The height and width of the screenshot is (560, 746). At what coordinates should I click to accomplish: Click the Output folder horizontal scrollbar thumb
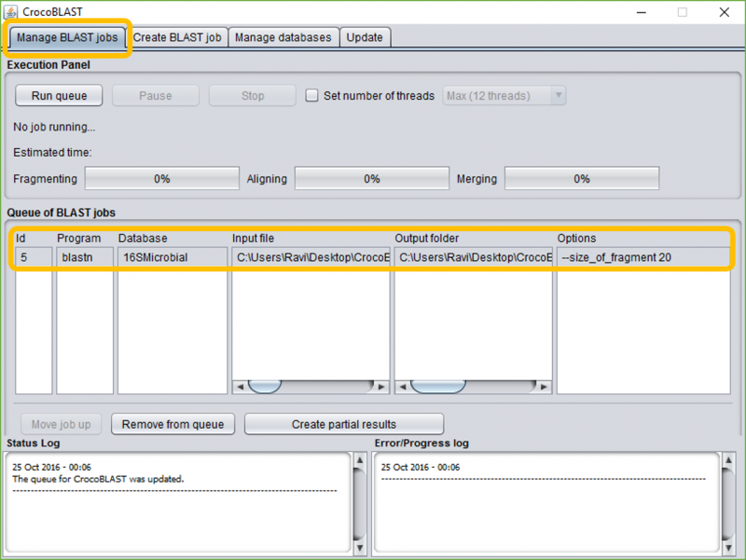tap(437, 387)
